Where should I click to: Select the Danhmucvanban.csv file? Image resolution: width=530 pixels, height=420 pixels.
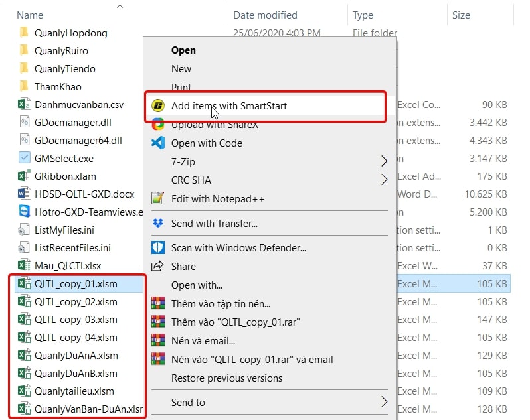coord(79,104)
